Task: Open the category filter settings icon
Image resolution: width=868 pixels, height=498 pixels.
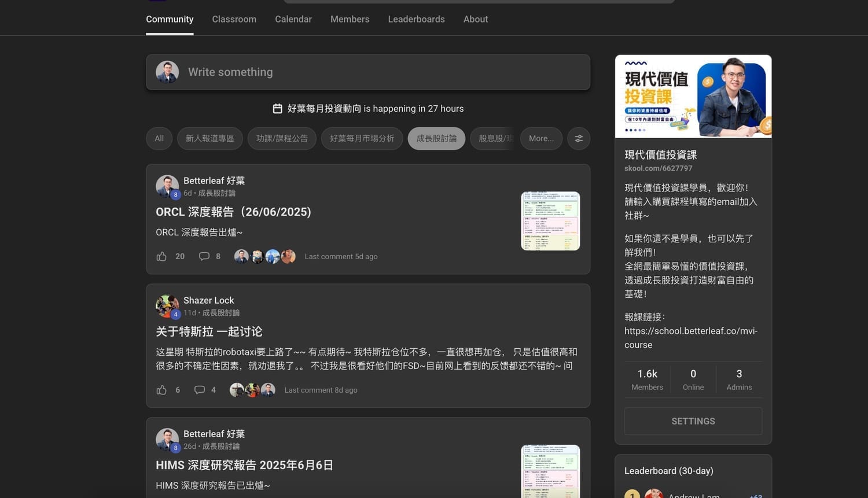Action: (x=579, y=139)
